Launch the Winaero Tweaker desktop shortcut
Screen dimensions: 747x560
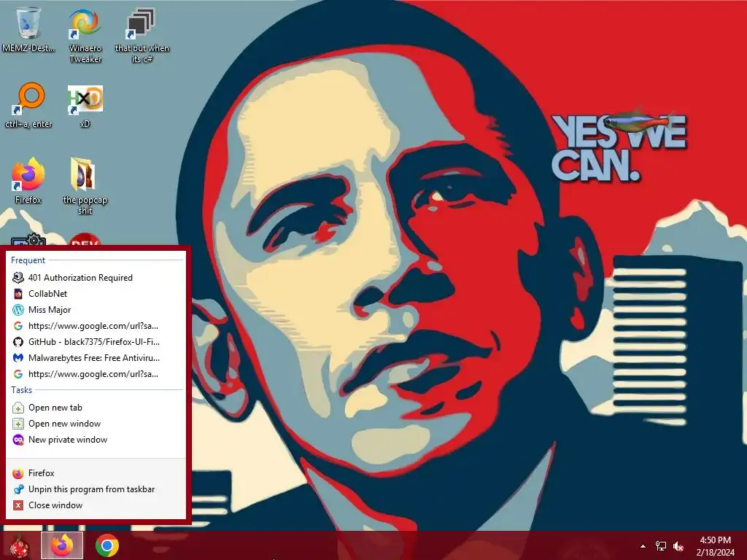coord(85,34)
